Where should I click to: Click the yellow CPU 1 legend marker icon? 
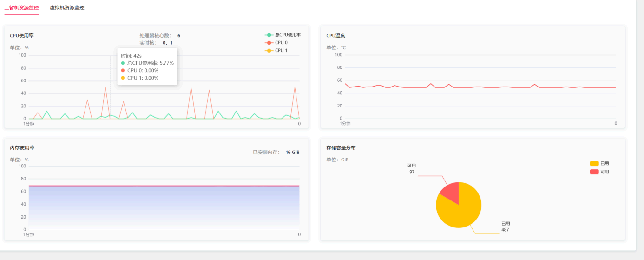pos(269,50)
